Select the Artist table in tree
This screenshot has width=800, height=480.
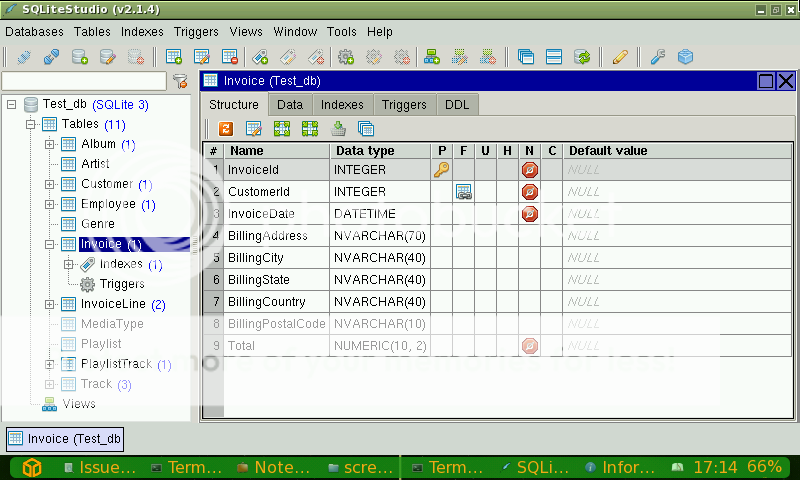coord(95,164)
